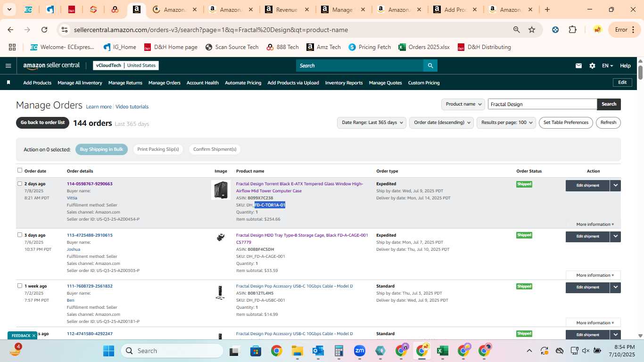The height and width of the screenshot is (362, 644).
Task: Open Excel from the taskbar
Action: pos(442,351)
